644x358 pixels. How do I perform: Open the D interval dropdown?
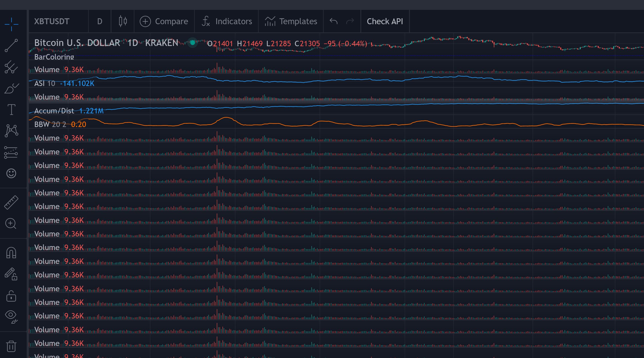click(x=100, y=21)
